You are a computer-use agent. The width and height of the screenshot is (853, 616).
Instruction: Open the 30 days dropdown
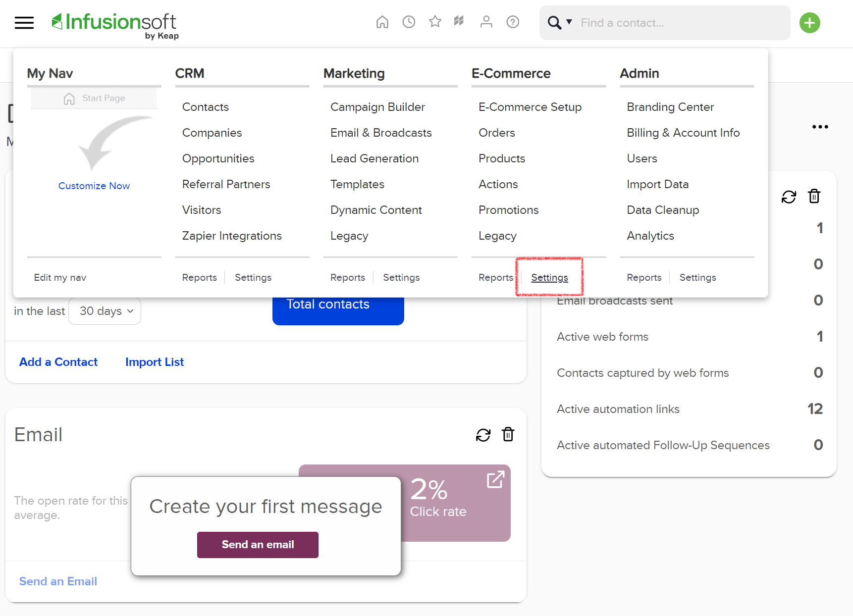click(105, 311)
